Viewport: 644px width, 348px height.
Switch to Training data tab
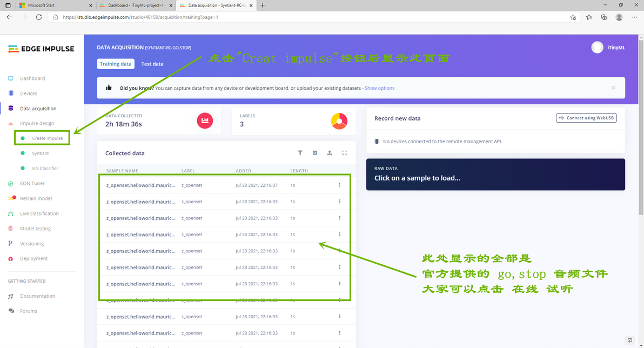tap(116, 64)
